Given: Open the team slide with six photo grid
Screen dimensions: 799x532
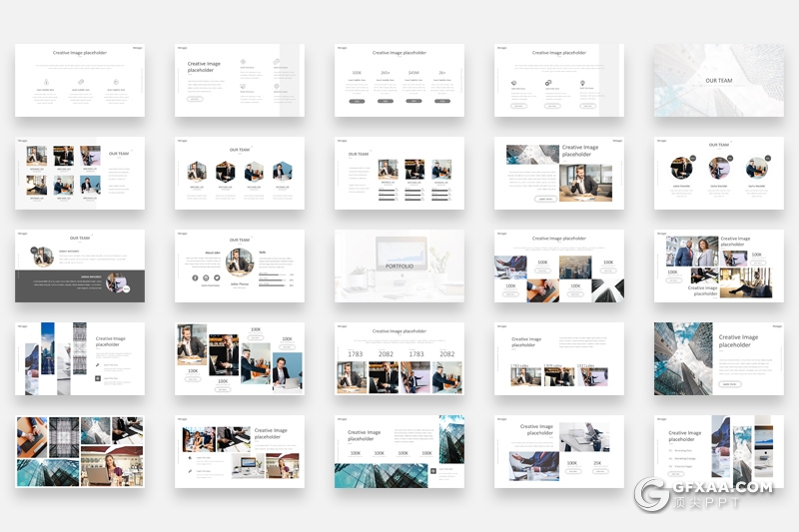Looking at the screenshot, I should click(x=80, y=173).
